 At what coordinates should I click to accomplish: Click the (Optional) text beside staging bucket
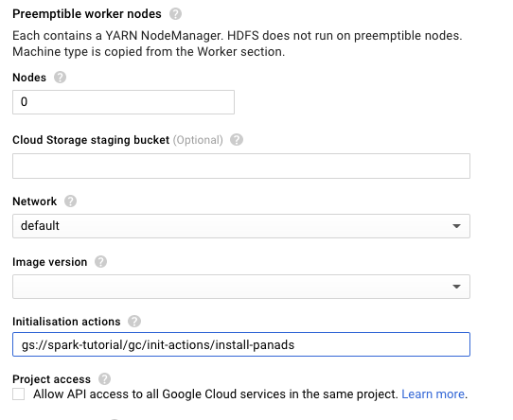point(198,140)
